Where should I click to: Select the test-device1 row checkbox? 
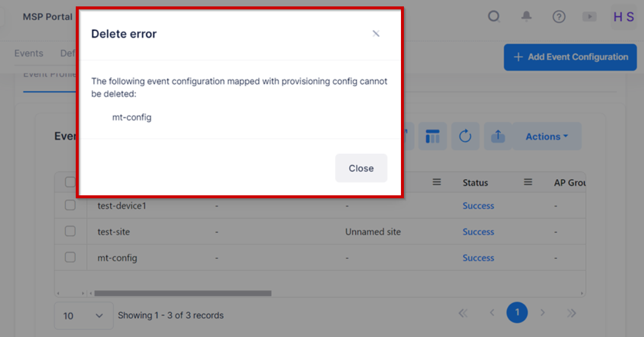70,206
